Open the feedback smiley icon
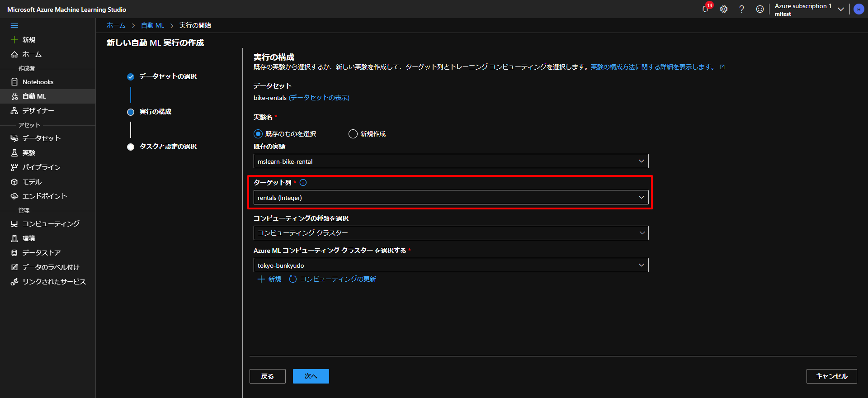868x398 pixels. (760, 9)
